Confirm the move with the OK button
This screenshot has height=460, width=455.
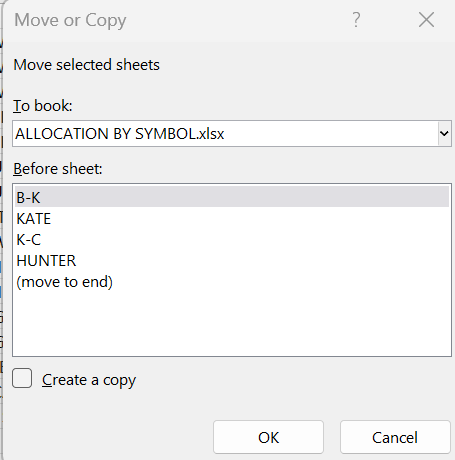pos(268,437)
